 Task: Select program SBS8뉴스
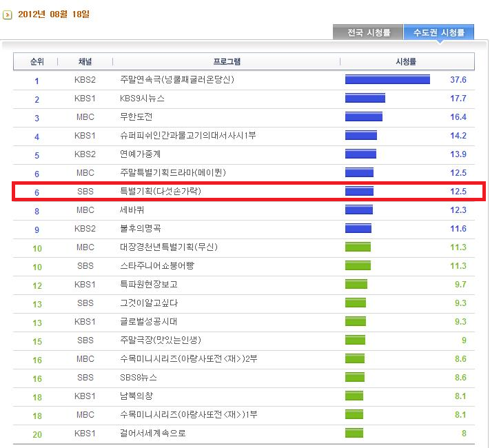pos(139,377)
